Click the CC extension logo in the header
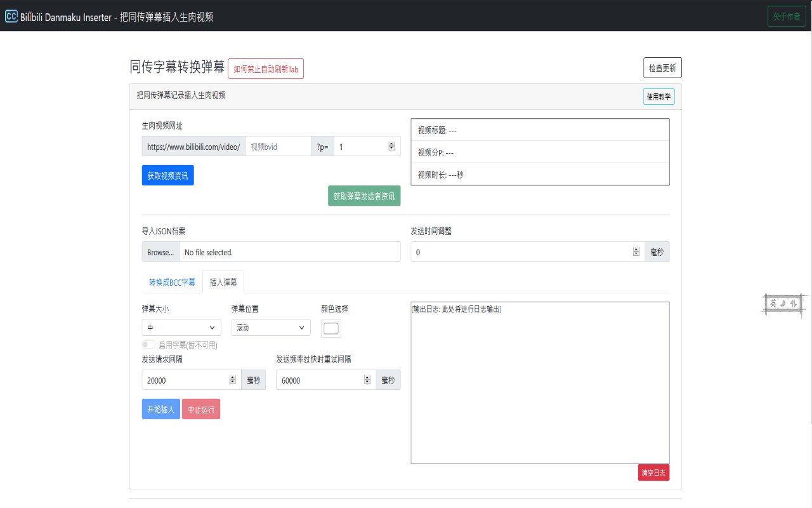Image resolution: width=812 pixels, height=508 pixels. [x=11, y=16]
